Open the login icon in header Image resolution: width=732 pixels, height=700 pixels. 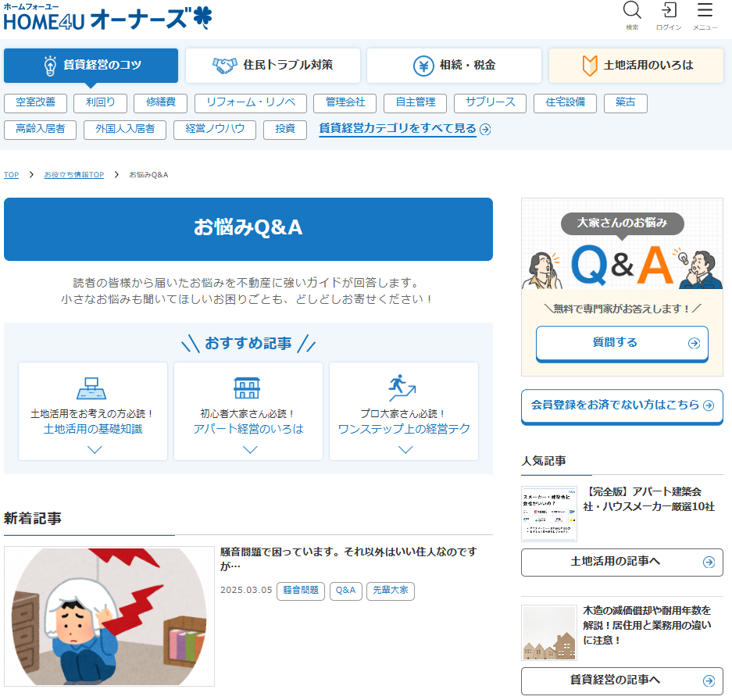coord(669,11)
